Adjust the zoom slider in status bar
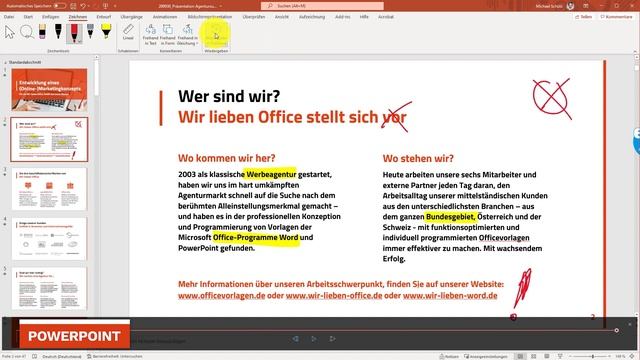The image size is (640, 360). (593, 356)
